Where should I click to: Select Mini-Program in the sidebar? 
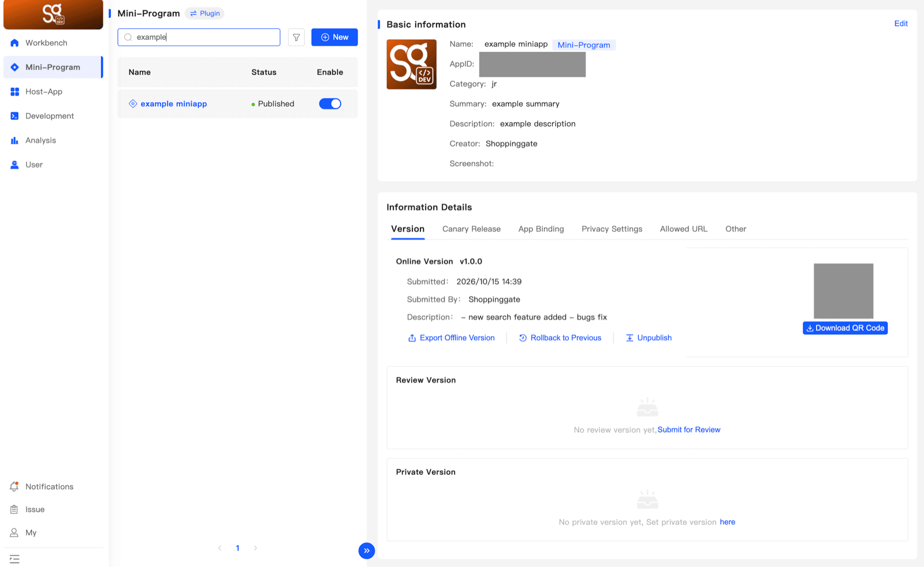pos(53,67)
